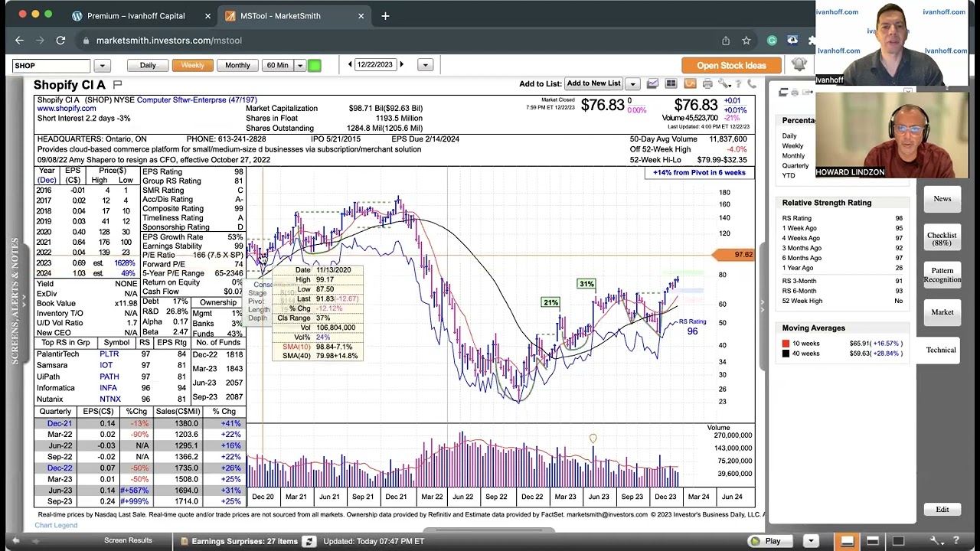Step to previous chart date

tap(351, 65)
